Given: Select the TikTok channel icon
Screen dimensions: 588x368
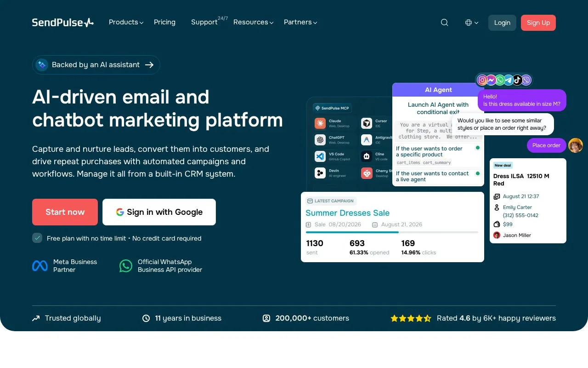Looking at the screenshot, I should 517,80.
